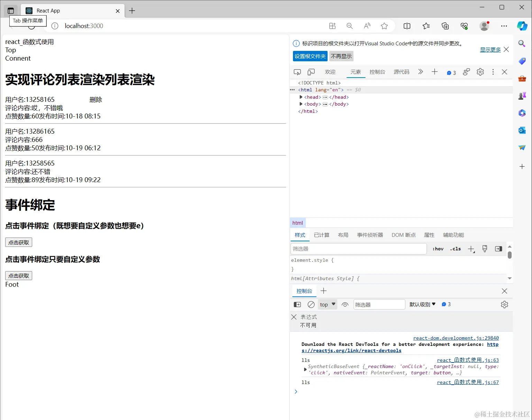Image resolution: width=532 pixels, height=420 pixels.
Task: Switch to the 欢迎 DevTools tab
Action: (x=330, y=72)
